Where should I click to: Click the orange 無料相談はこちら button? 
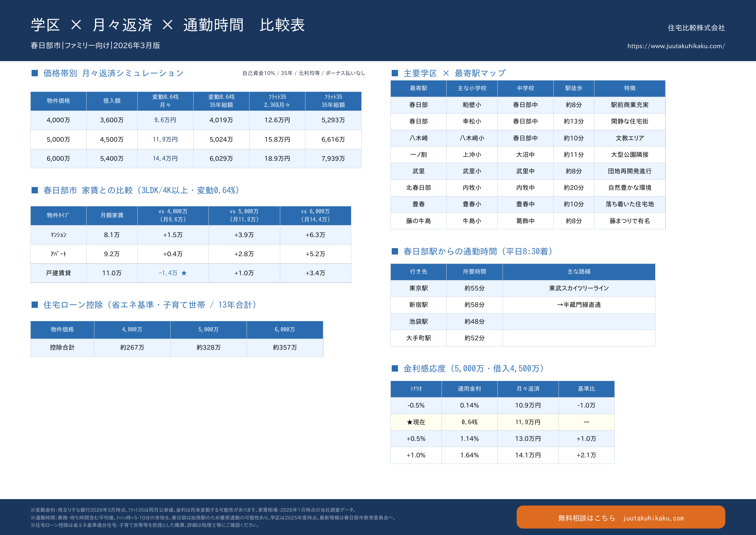coord(620,518)
